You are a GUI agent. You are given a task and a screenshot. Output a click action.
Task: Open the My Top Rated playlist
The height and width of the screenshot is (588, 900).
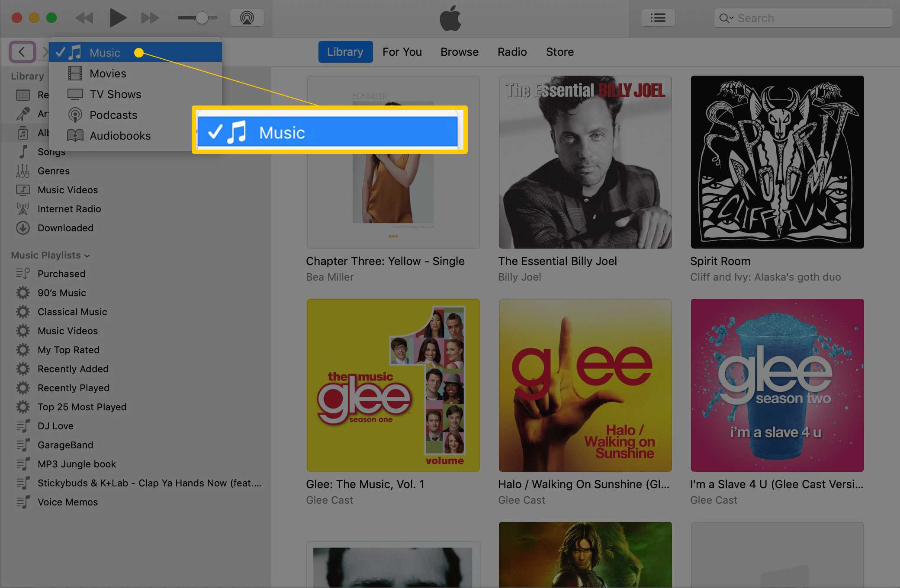tap(68, 350)
